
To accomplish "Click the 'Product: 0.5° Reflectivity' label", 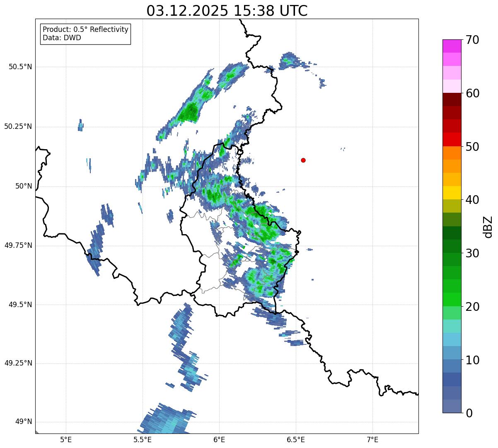I will pos(86,30).
